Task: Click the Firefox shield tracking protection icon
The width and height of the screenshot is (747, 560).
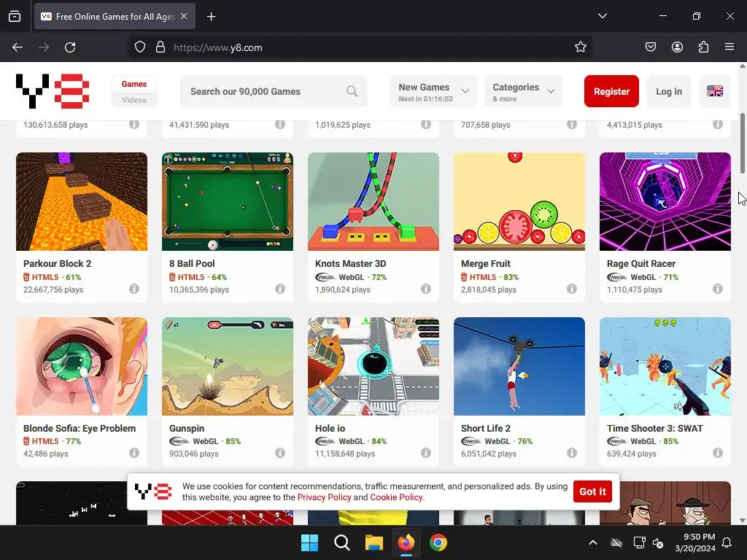Action: click(139, 47)
